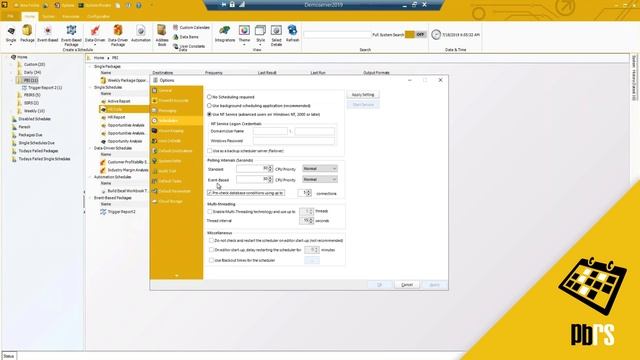Open Standard CPU Priority dropdown

[320, 169]
